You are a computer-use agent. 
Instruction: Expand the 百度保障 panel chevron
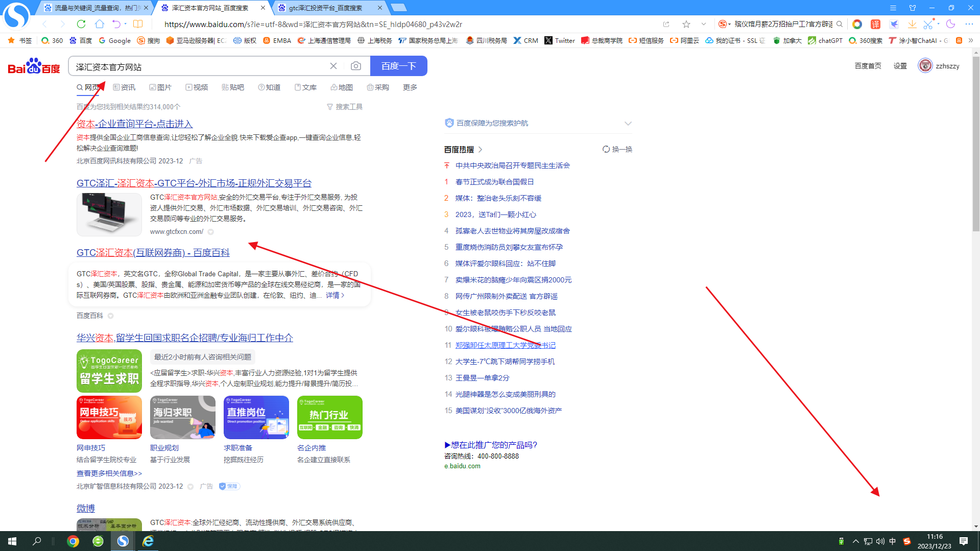[628, 123]
